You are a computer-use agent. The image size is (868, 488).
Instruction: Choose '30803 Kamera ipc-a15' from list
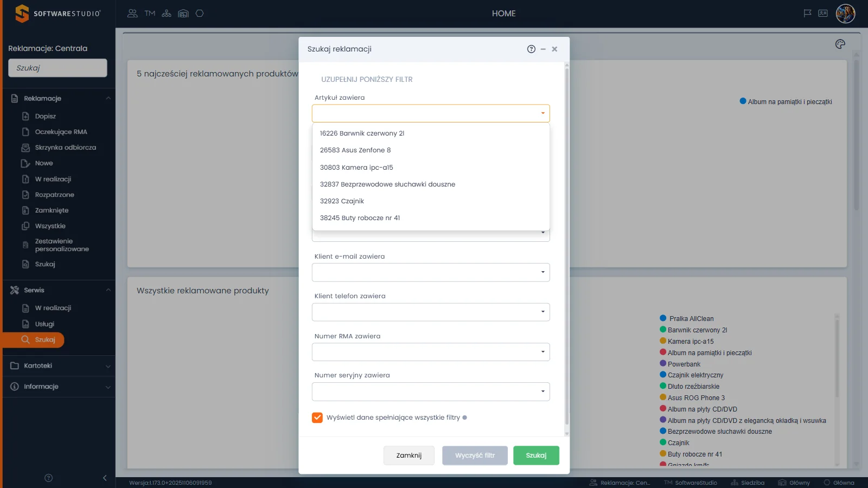[x=431, y=168]
